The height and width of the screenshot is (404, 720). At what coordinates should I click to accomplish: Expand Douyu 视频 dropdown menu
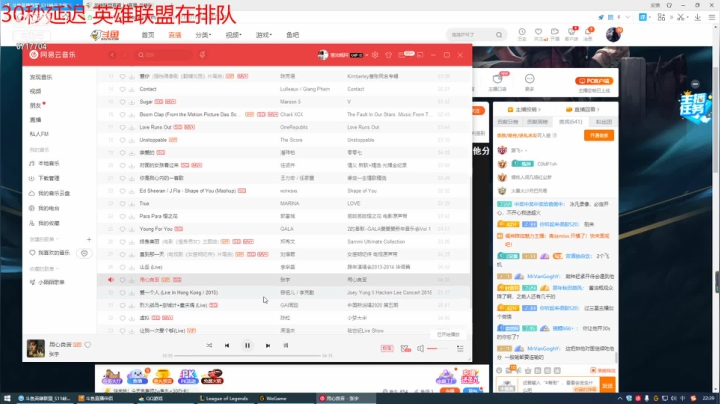click(233, 35)
